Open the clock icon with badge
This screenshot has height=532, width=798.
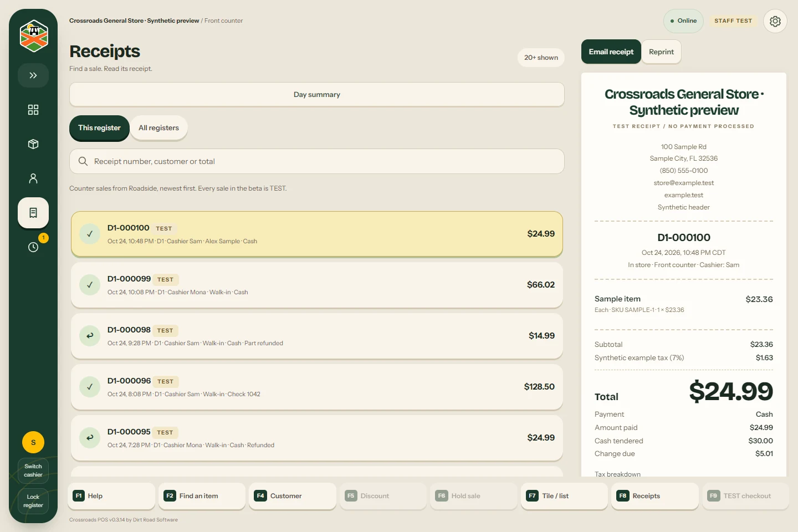pos(33,247)
